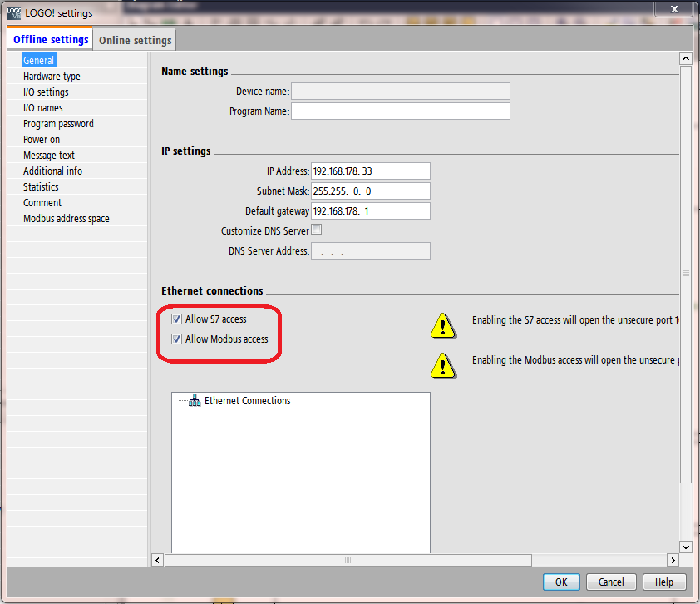Click the DNS Server Address field
The height and width of the screenshot is (604, 700).
coord(371,251)
